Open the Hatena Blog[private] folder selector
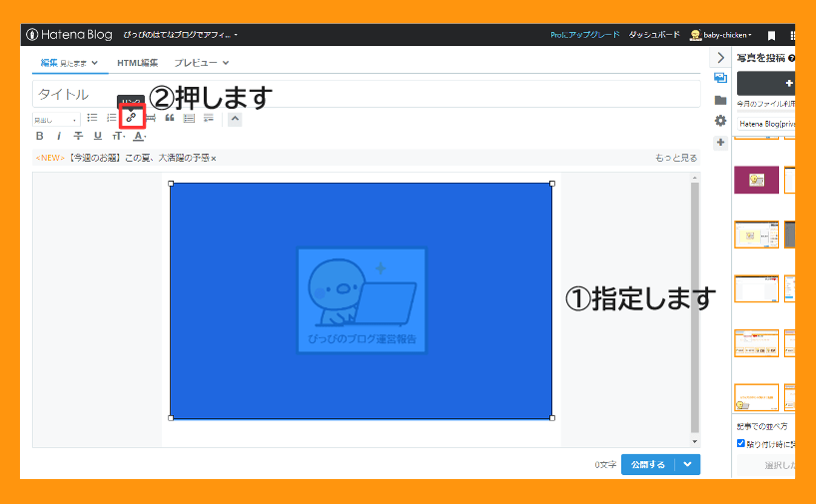The height and width of the screenshot is (504, 816). pos(766,124)
